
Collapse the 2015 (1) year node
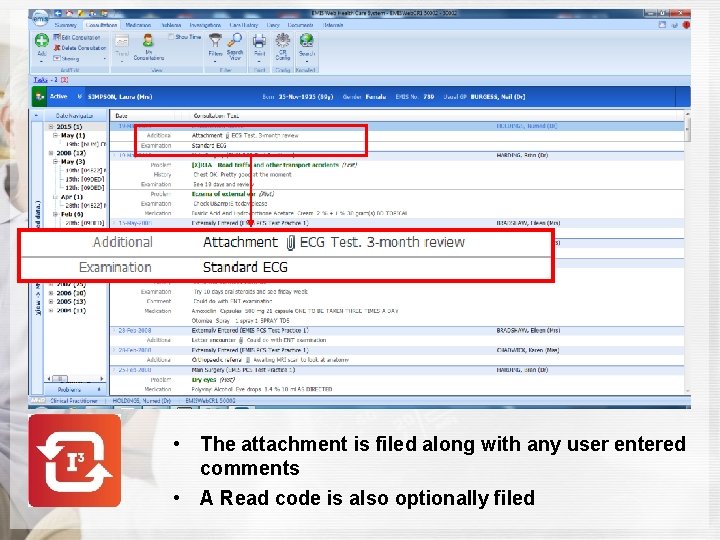(x=51, y=126)
